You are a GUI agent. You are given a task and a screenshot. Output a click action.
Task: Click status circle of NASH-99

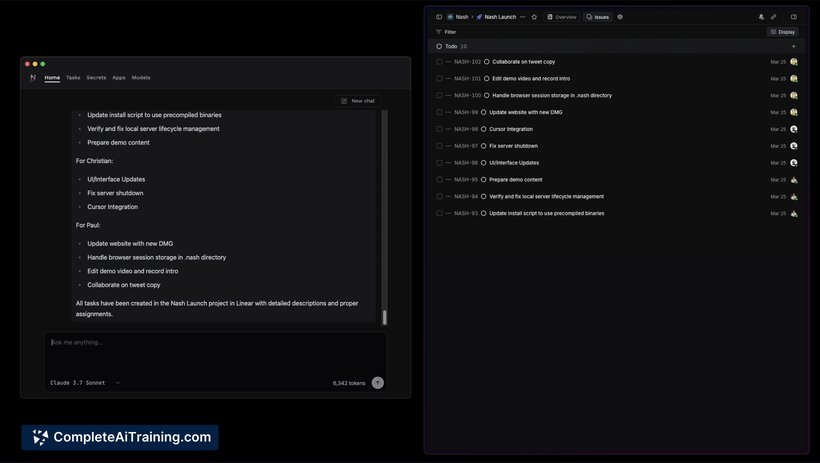pos(483,112)
